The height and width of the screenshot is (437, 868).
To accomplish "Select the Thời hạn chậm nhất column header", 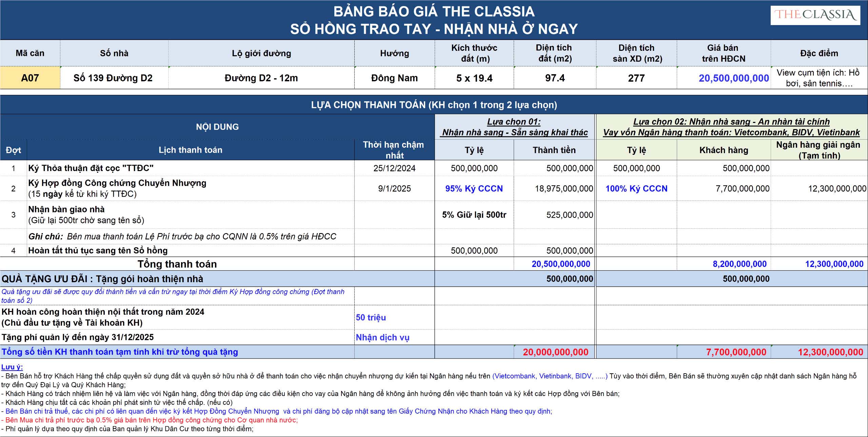I will pos(394,150).
